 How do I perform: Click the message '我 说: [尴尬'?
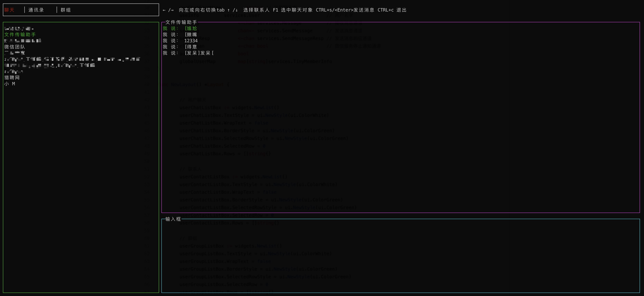(x=180, y=28)
